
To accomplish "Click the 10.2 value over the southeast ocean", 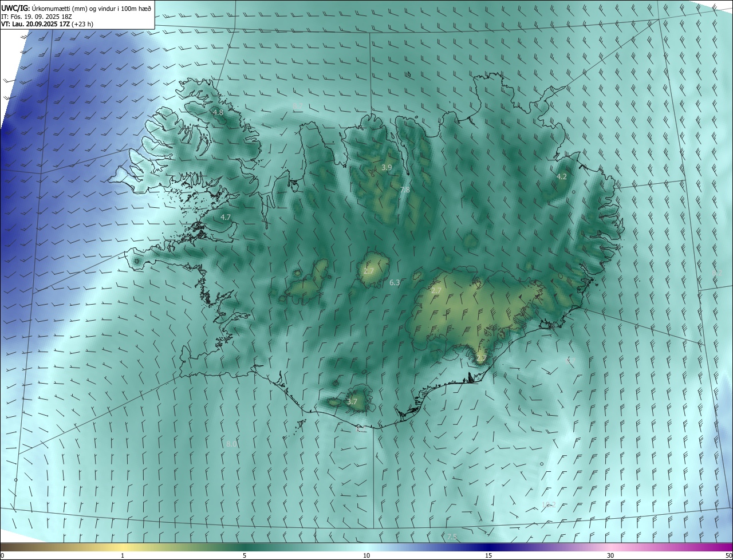I will 549,505.
